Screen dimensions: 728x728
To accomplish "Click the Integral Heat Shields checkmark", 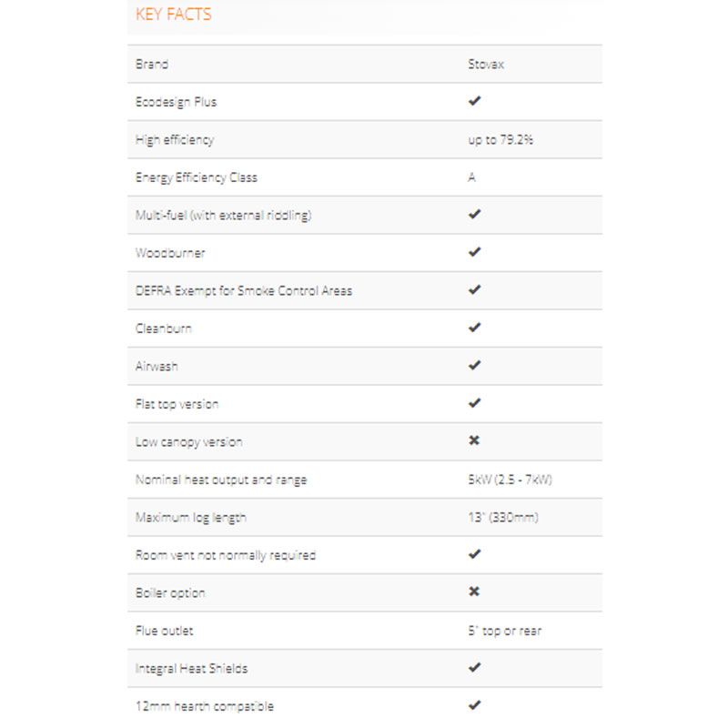I will pos(474,668).
